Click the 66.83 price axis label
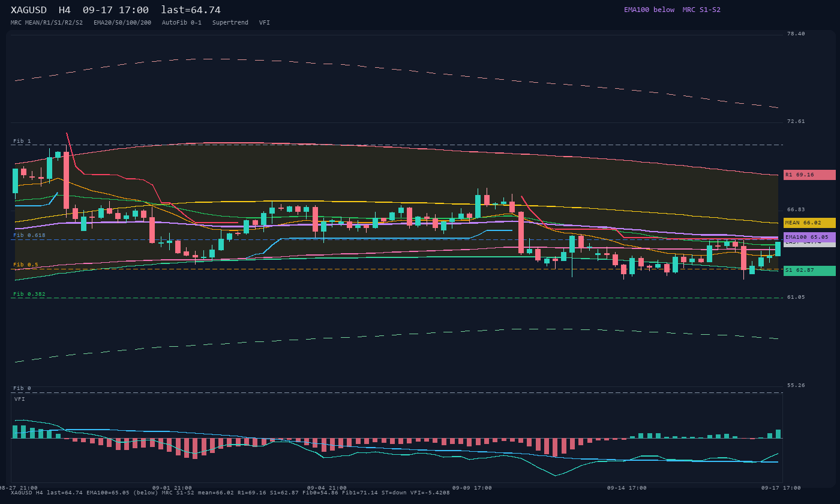 point(796,209)
